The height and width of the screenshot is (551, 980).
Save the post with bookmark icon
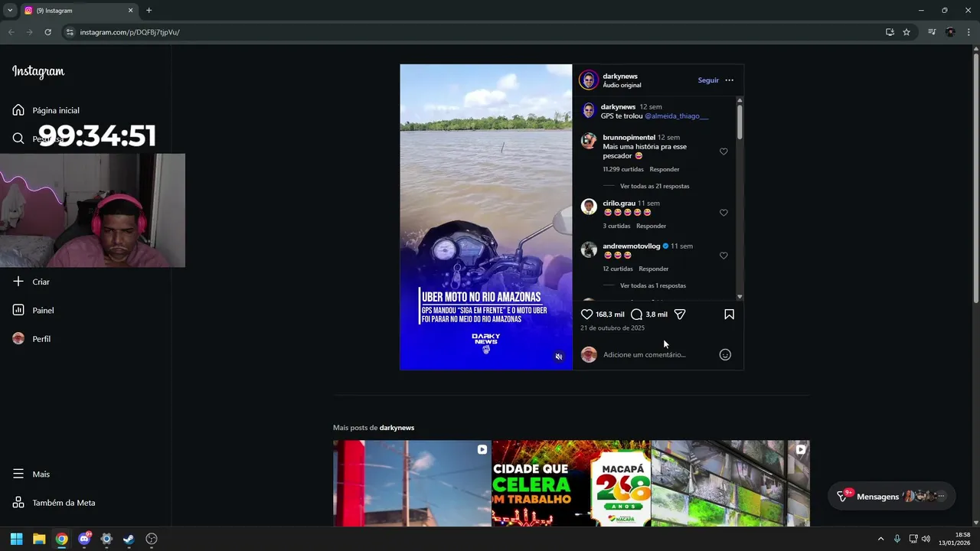coord(729,315)
